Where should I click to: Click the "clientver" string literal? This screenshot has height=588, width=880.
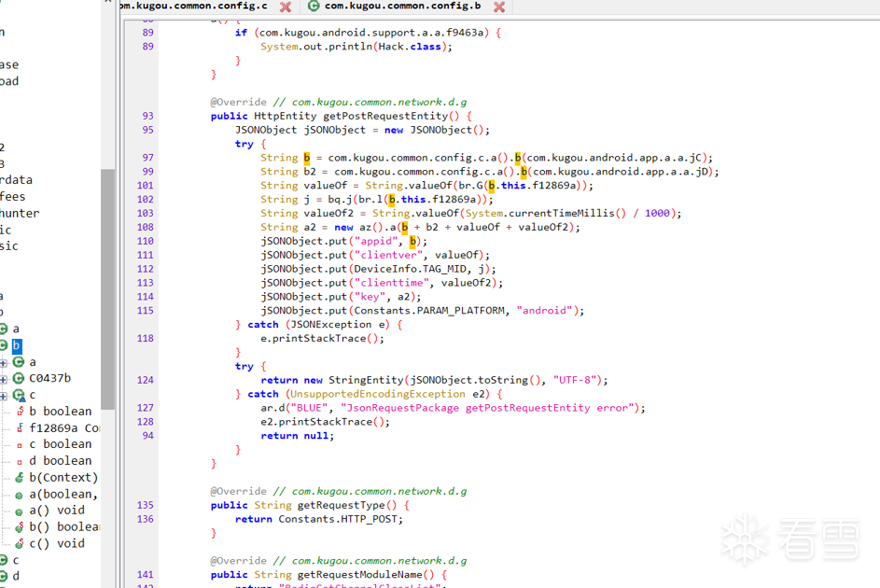388,256
